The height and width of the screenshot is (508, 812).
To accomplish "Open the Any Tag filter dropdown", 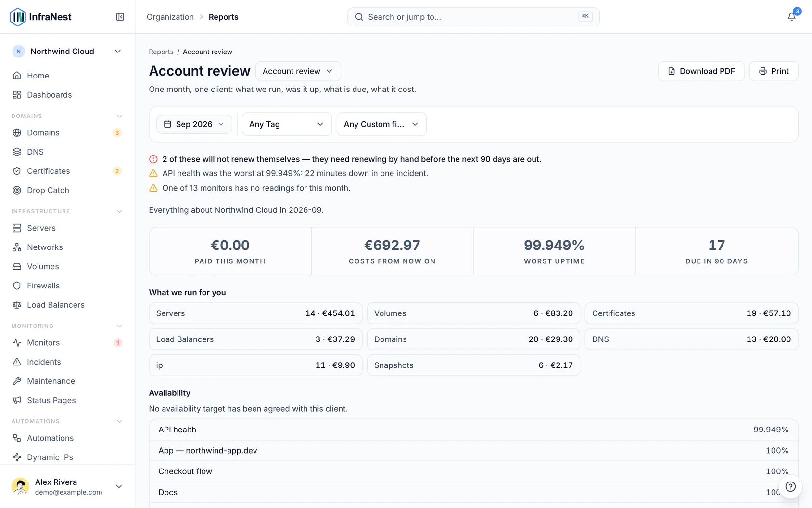I will point(287,124).
